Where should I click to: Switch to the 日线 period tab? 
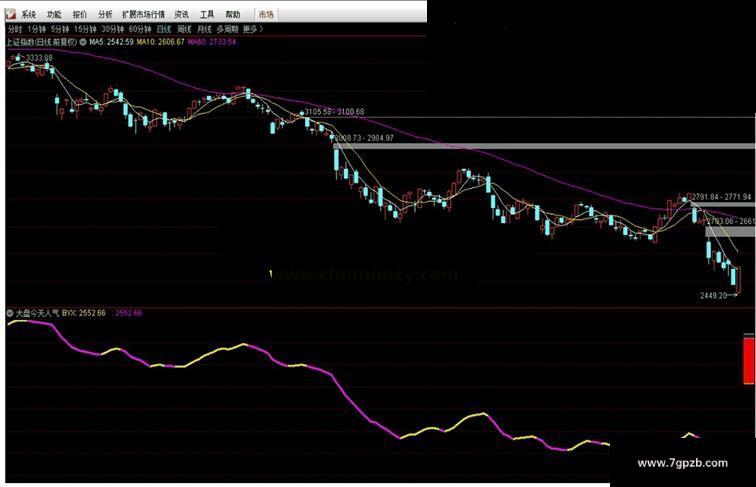pyautogui.click(x=164, y=29)
